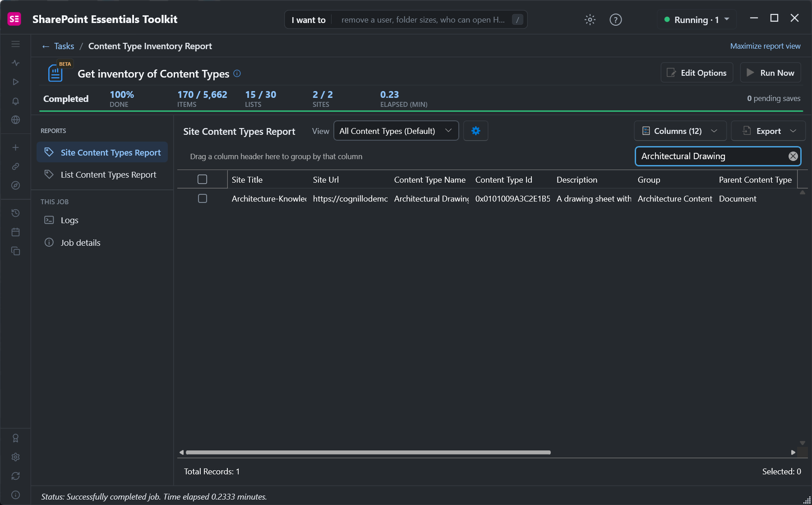Open the help question mark icon
Viewport: 812px width, 505px height.
615,20
